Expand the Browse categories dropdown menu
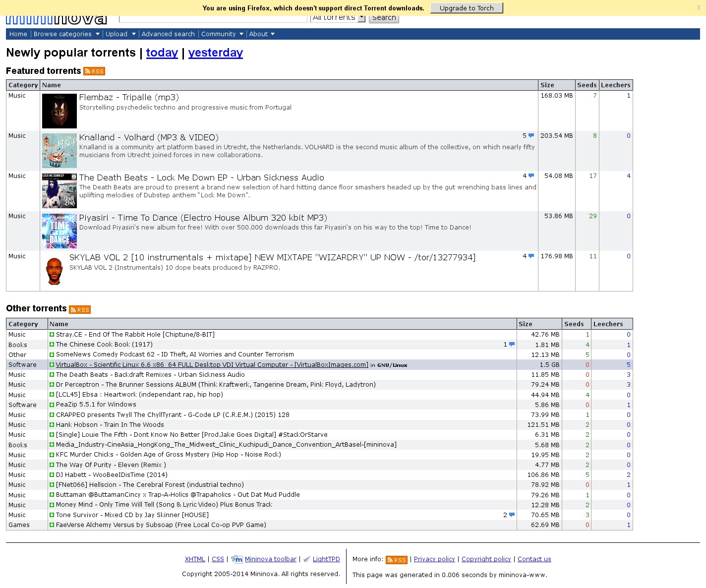The width and height of the screenshot is (706, 588). [x=66, y=34]
